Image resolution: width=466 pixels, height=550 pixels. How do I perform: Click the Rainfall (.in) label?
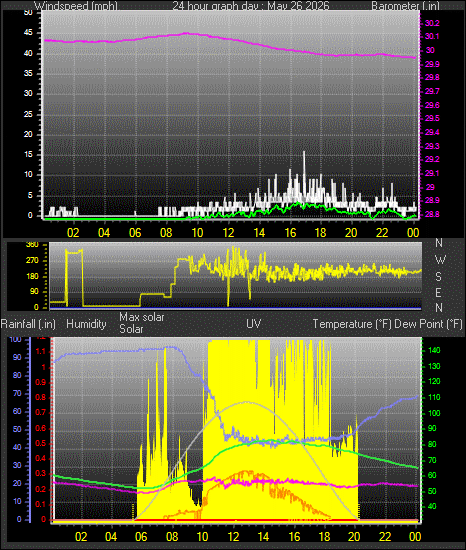[28, 324]
